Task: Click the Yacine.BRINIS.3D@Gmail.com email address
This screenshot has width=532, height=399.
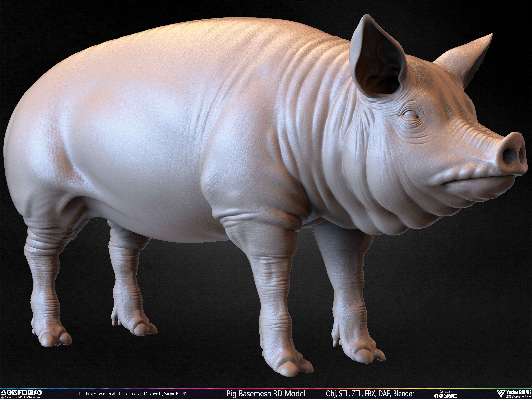Action: pos(24,397)
